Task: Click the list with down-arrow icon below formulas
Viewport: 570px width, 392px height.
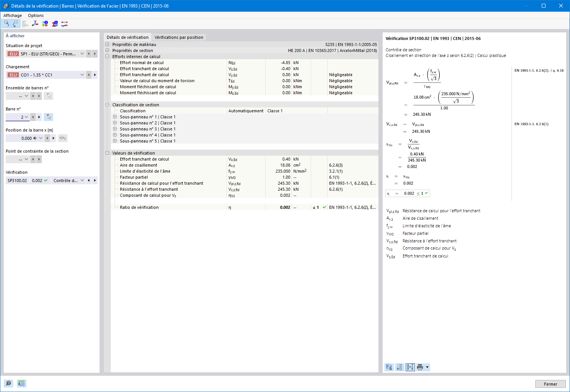Action: coord(400,367)
